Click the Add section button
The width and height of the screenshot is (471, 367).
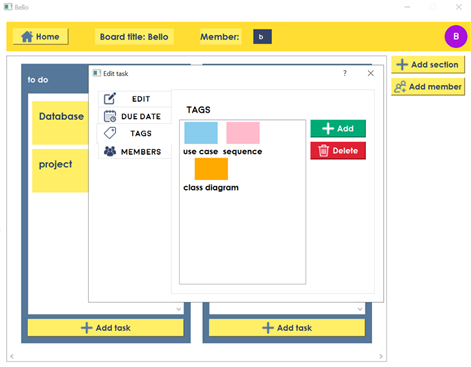point(428,65)
